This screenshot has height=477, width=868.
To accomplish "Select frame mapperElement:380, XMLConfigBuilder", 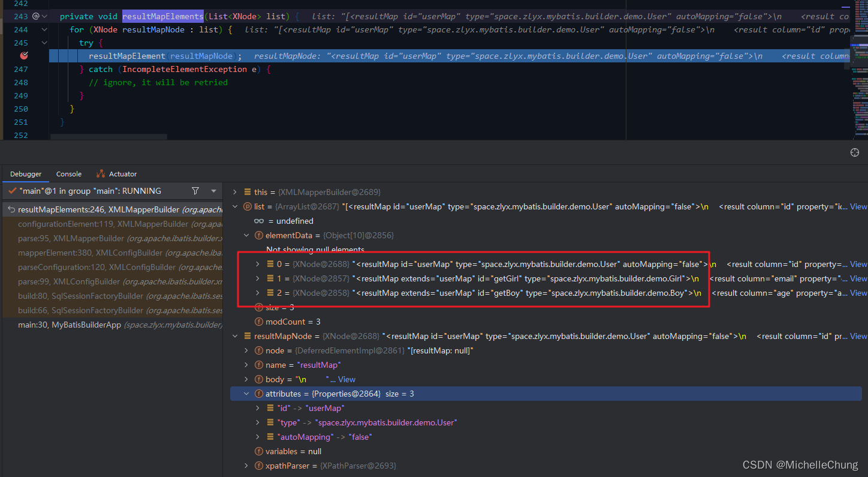I will (111, 253).
